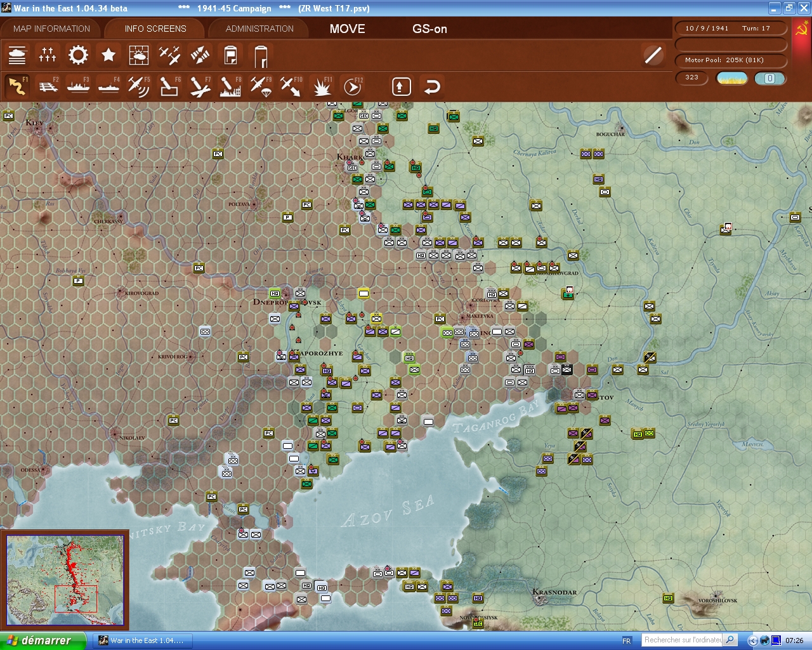Open the commander's report document icon
The image size is (812, 650).
coord(230,55)
